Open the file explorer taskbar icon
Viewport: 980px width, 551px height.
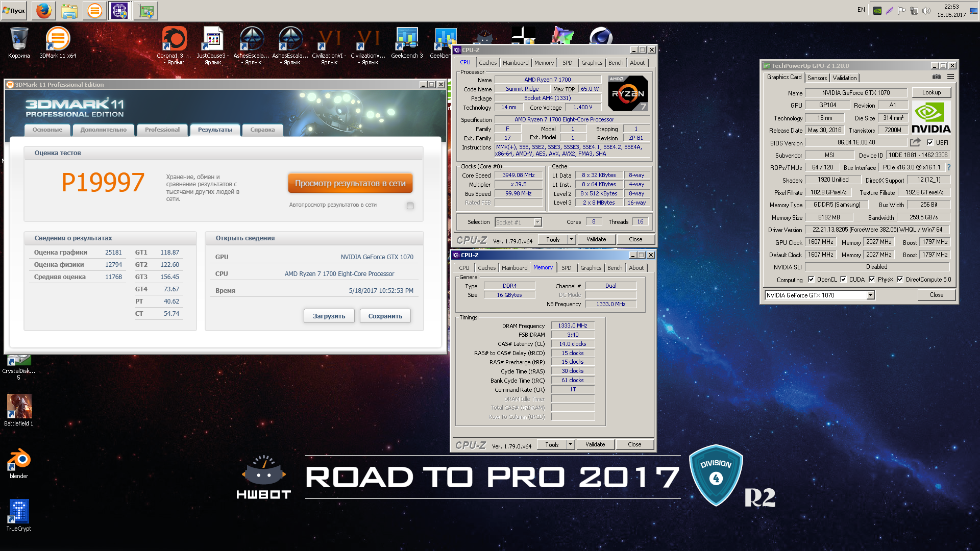[69, 10]
